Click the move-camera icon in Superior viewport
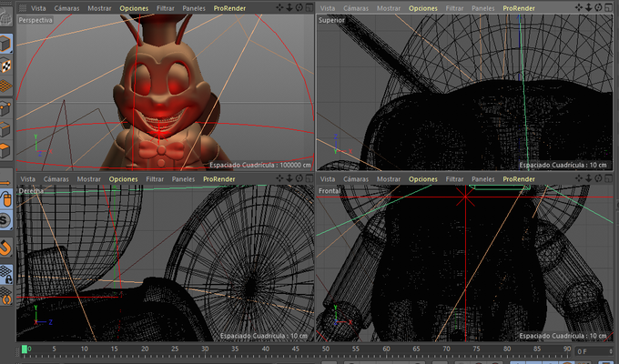 579,7
